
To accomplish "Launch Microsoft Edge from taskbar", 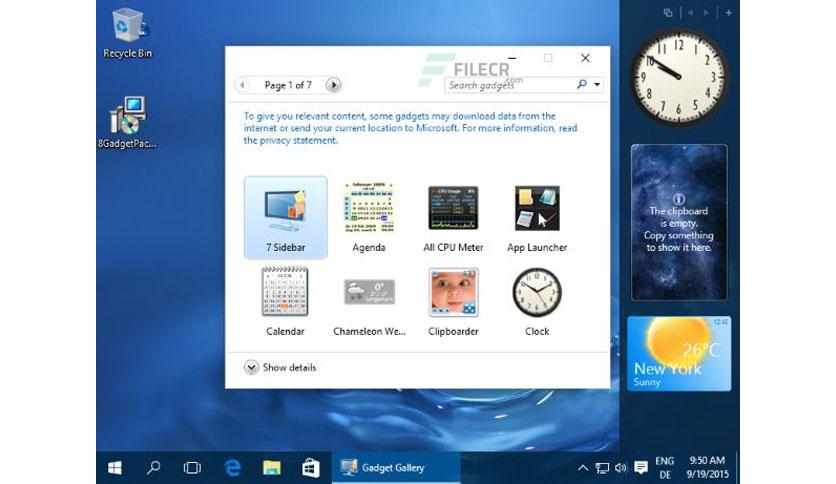I will pyautogui.click(x=232, y=468).
